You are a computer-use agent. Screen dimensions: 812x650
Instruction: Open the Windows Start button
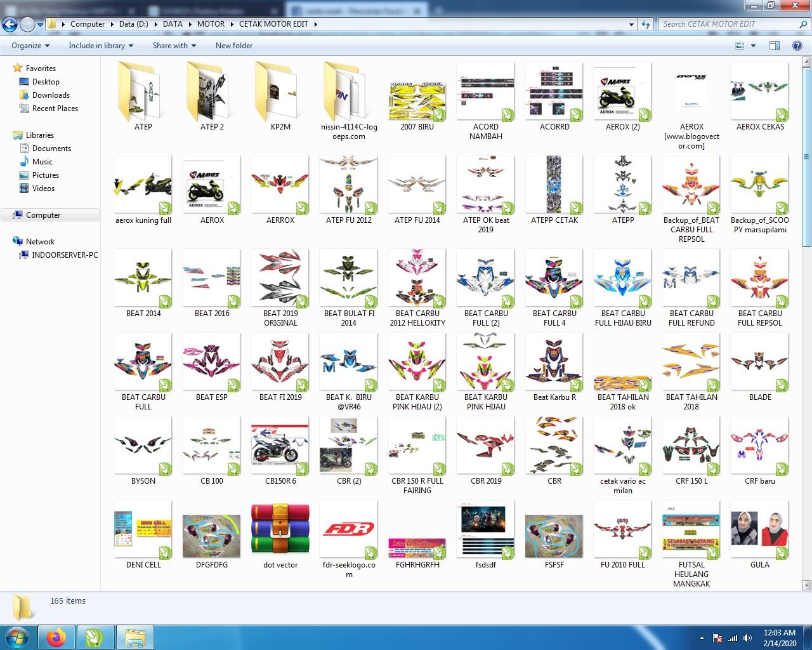coord(17,637)
